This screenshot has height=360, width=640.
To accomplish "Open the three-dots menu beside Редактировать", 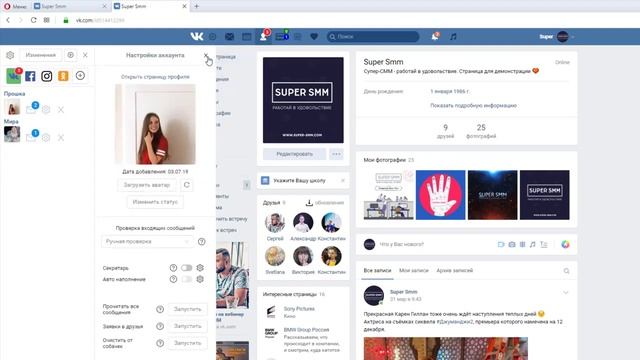I will click(336, 154).
